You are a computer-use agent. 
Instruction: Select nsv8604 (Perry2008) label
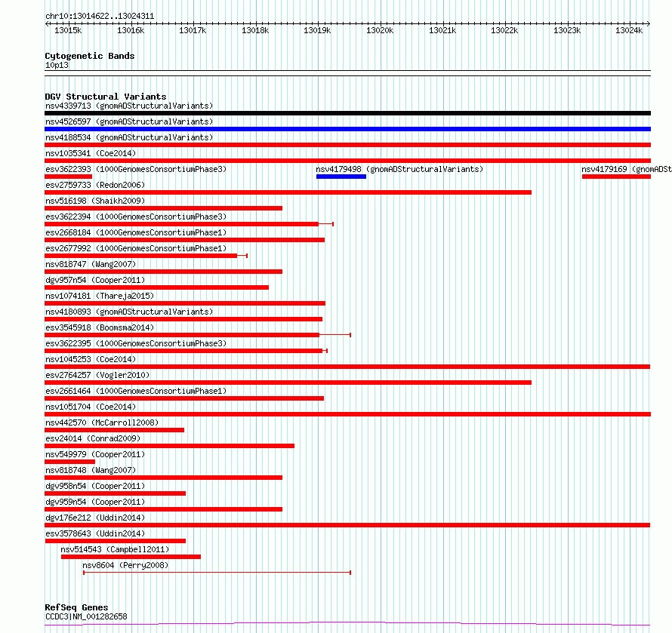[125, 565]
